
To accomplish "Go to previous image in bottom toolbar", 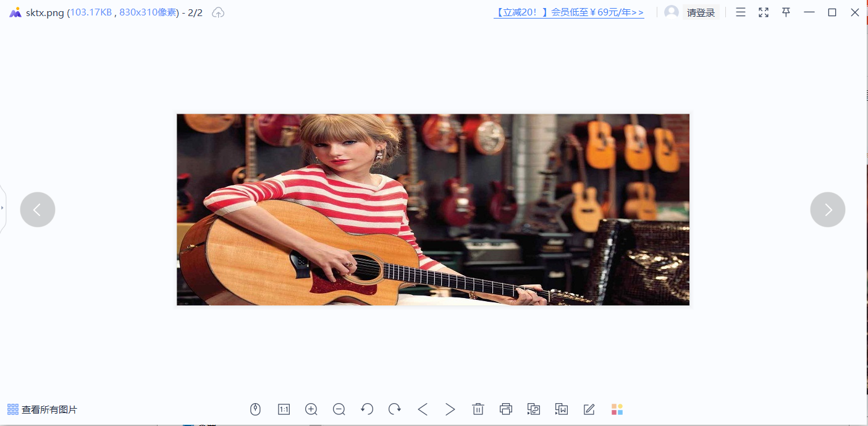I will point(423,409).
